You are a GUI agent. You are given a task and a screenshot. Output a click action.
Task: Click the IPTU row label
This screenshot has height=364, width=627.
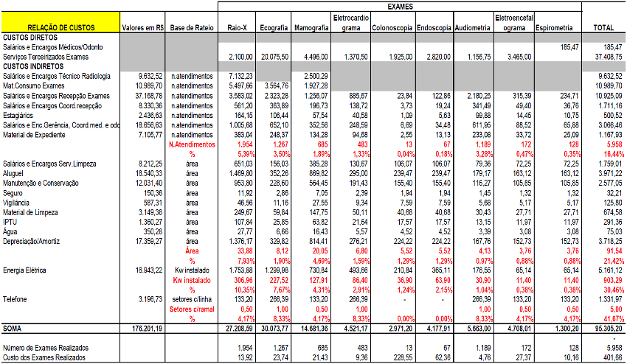[x=10, y=221]
